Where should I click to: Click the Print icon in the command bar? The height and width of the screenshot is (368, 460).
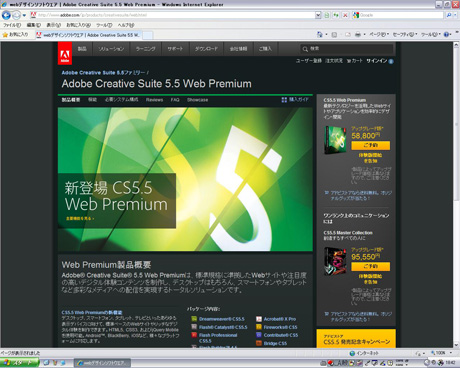pyautogui.click(x=358, y=34)
